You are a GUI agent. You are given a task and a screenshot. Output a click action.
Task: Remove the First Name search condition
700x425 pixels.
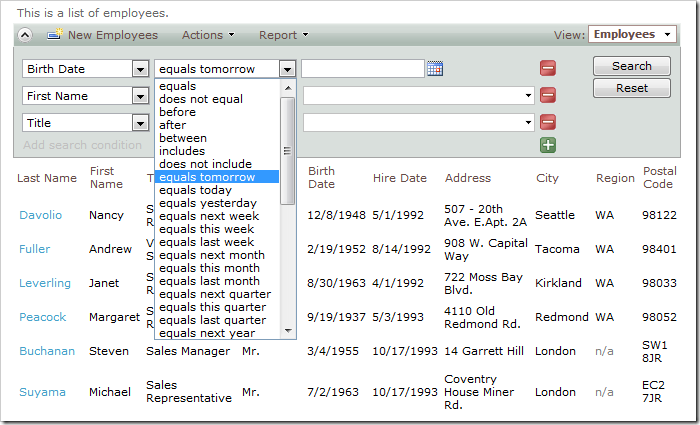548,95
